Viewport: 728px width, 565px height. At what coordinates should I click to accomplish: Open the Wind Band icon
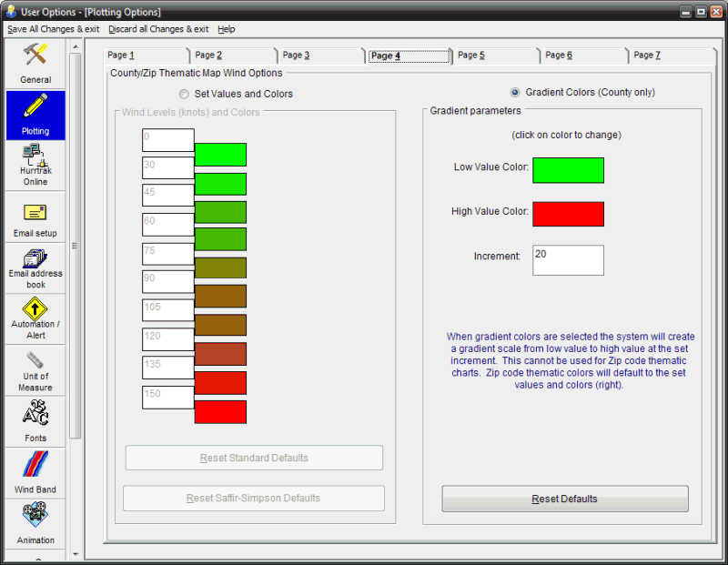pyautogui.click(x=35, y=465)
